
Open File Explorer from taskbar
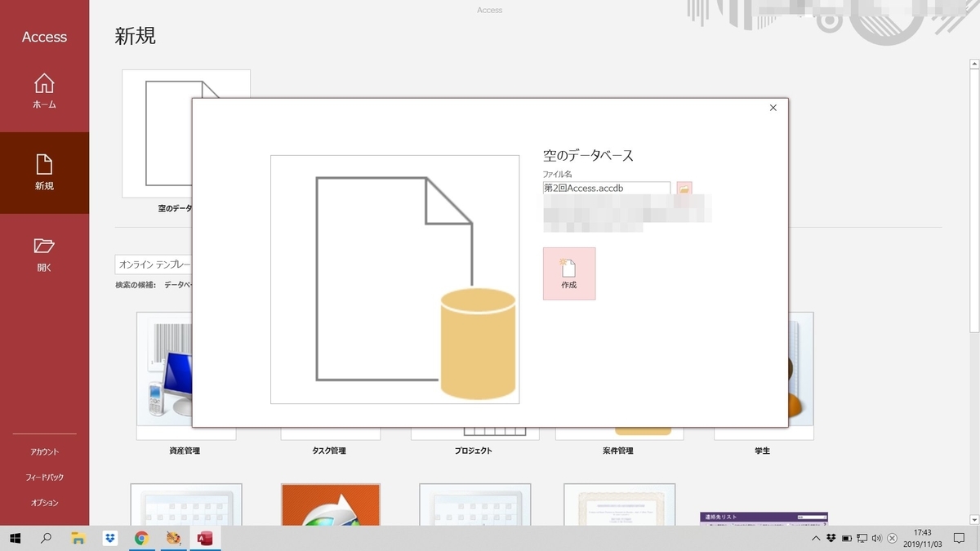click(78, 538)
